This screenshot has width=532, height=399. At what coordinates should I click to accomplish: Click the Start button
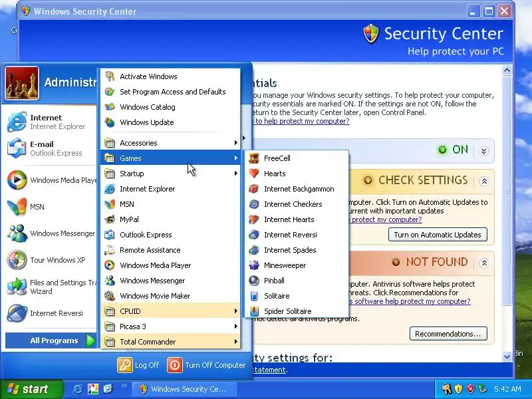pos(31,389)
